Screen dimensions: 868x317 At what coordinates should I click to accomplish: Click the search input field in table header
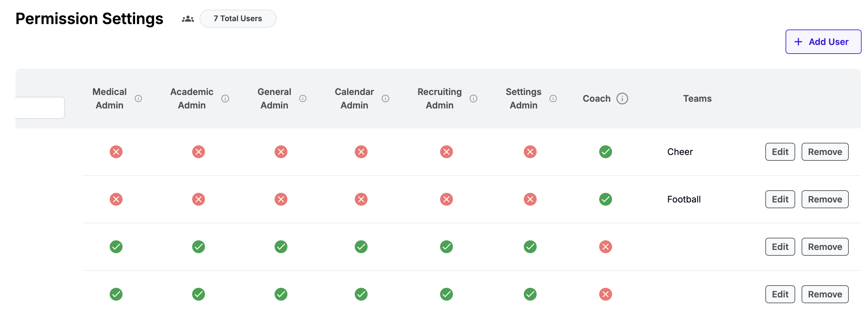40,108
